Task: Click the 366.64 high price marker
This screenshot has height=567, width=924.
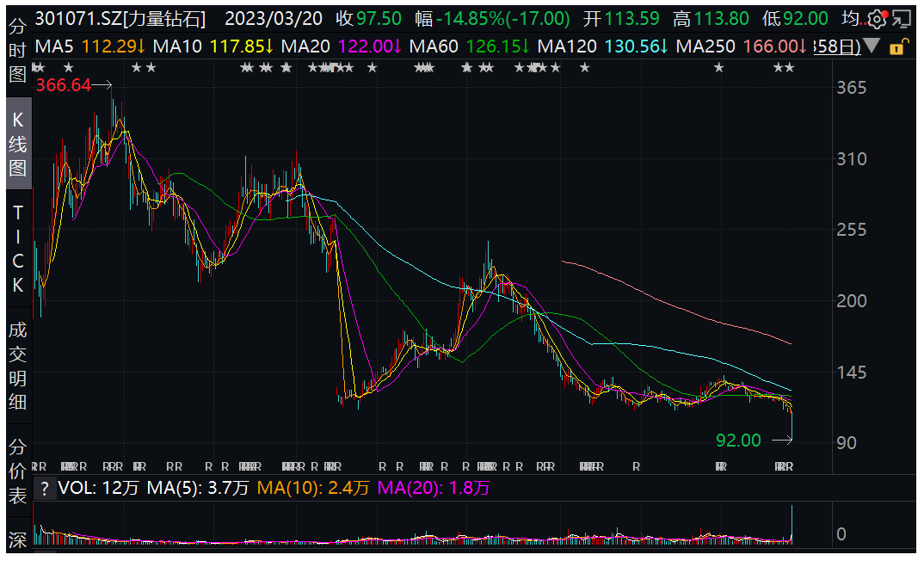Action: (x=63, y=84)
